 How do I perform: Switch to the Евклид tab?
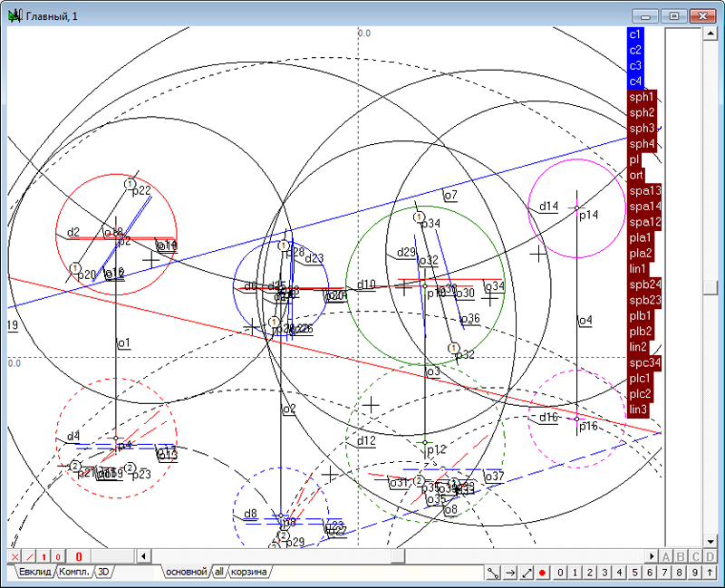coord(34,572)
